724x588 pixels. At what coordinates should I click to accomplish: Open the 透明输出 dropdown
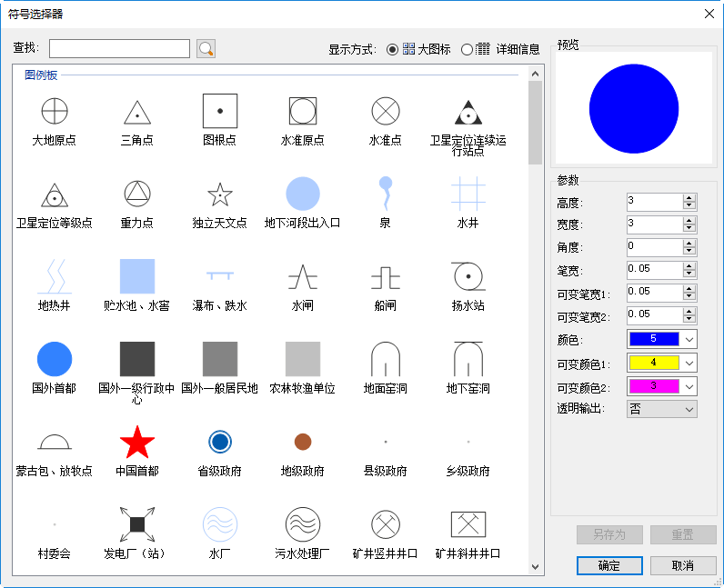coord(661,409)
